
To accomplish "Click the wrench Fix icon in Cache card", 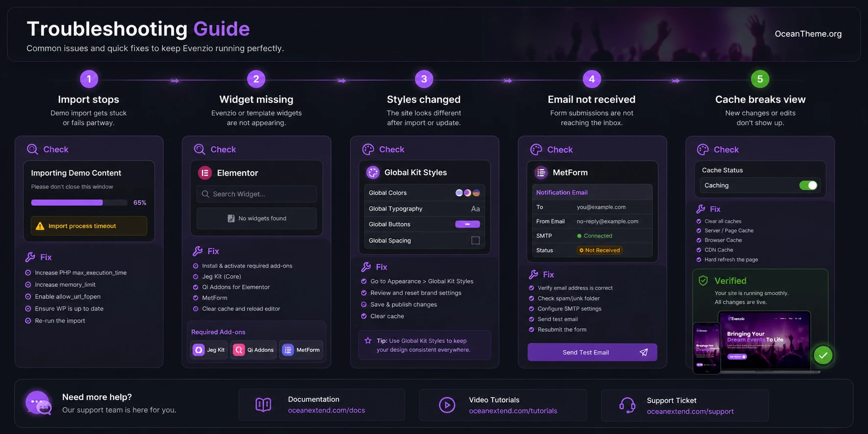I will pyautogui.click(x=701, y=209).
